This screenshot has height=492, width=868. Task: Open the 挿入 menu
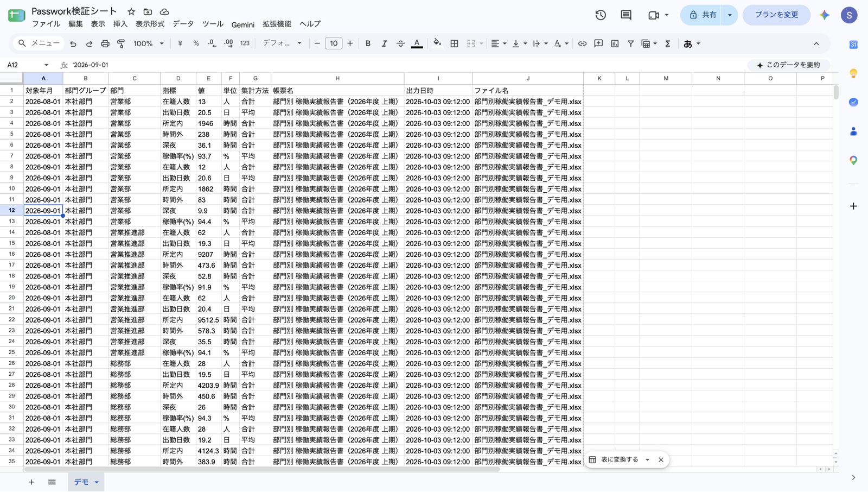pos(120,24)
